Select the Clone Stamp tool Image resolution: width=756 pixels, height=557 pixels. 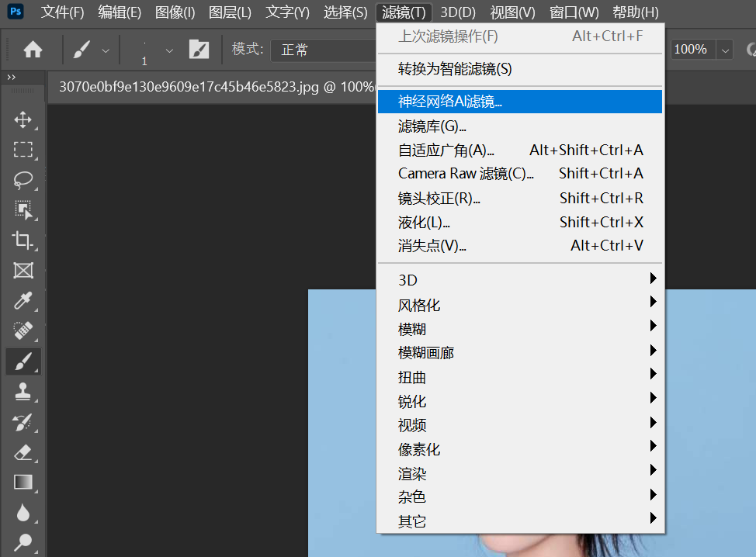tap(23, 392)
